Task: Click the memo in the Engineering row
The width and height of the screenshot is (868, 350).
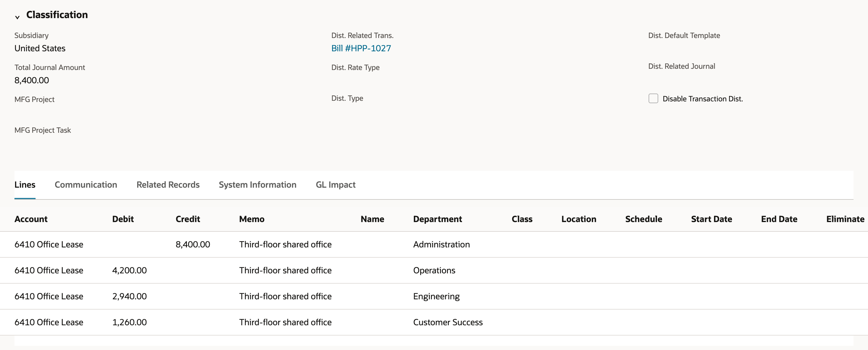Action: [285, 296]
